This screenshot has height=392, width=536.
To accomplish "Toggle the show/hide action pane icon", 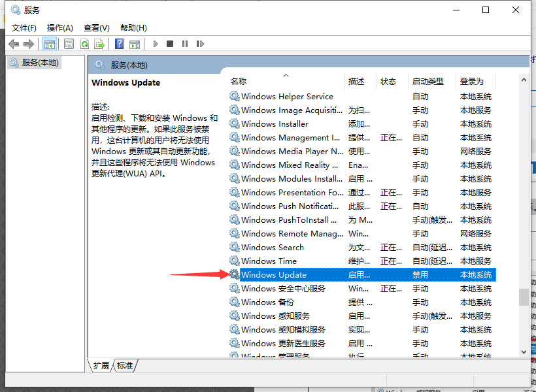I will point(135,44).
